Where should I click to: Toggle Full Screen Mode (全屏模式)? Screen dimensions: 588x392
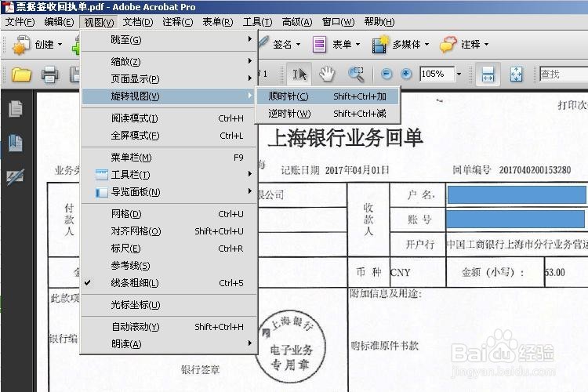170,136
